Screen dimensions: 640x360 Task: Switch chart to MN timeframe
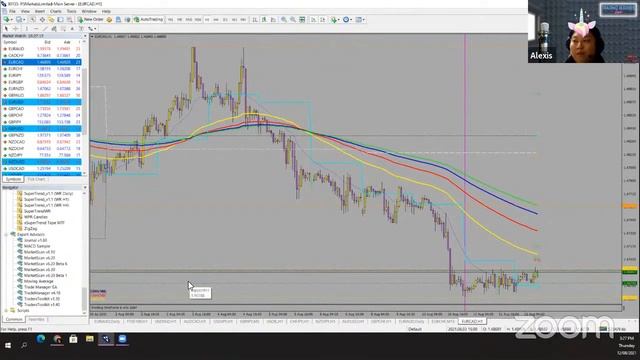243,19
